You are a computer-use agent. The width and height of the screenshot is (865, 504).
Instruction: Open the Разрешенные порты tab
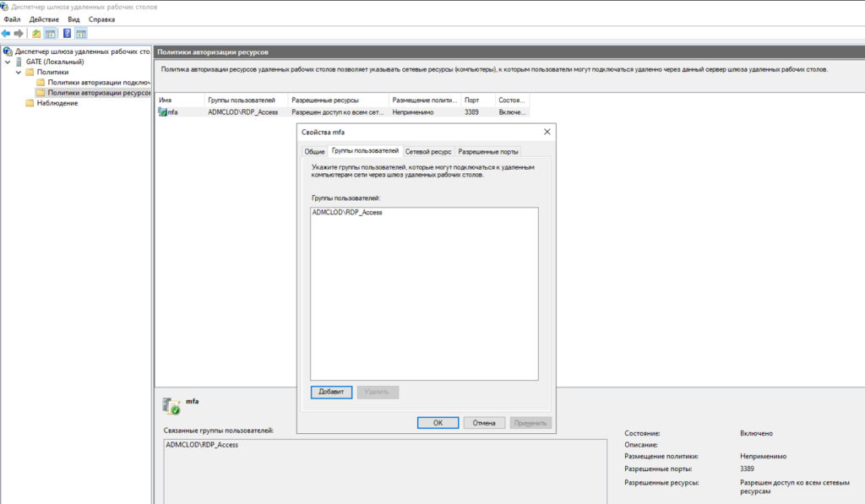point(488,151)
